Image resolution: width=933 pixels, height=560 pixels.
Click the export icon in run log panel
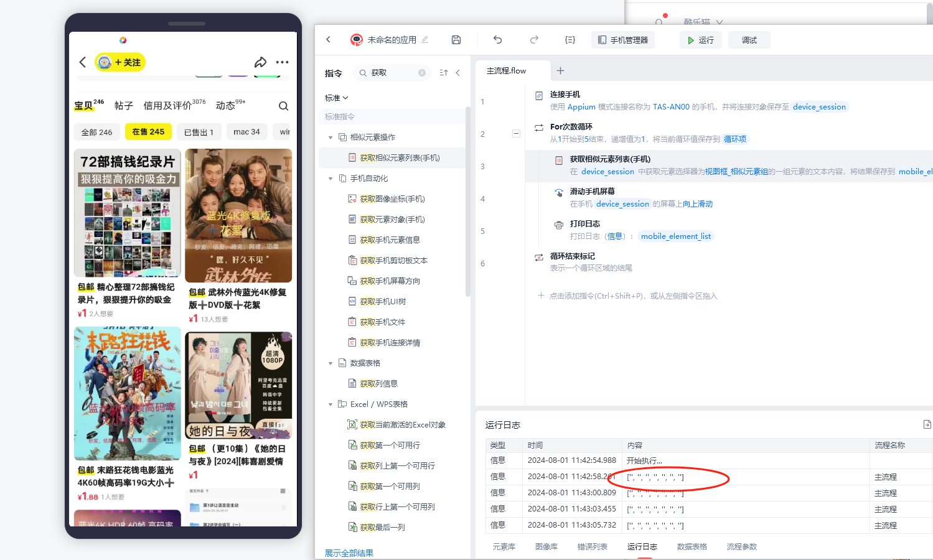point(927,424)
